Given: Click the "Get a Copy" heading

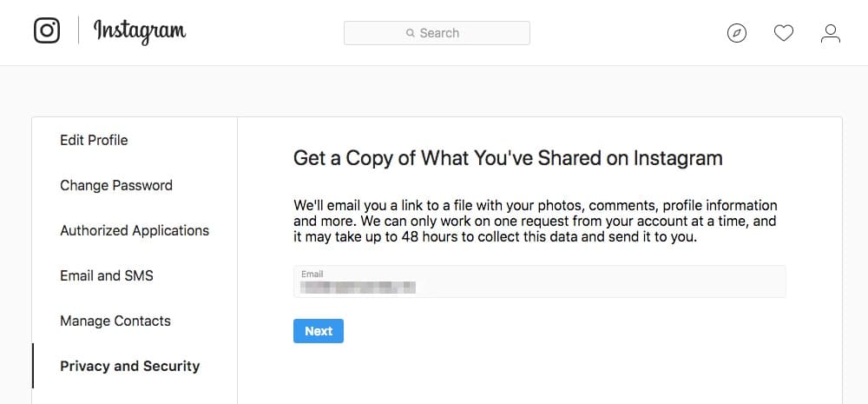Looking at the screenshot, I should click(508, 158).
